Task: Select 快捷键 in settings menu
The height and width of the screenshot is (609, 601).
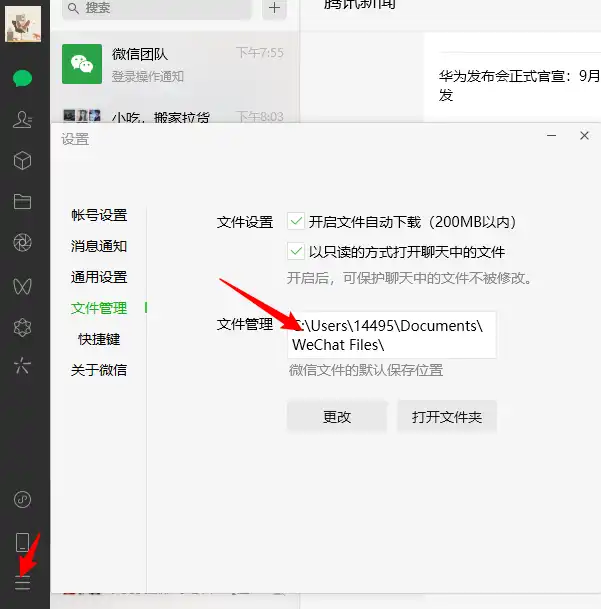Action: (99, 339)
